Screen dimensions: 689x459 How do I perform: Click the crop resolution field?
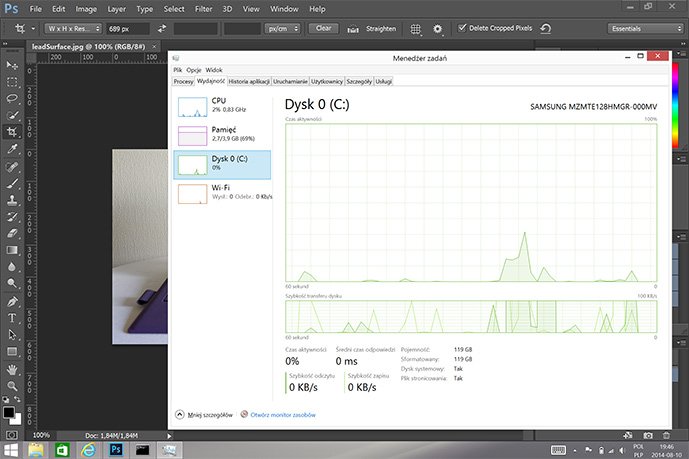[x=242, y=29]
